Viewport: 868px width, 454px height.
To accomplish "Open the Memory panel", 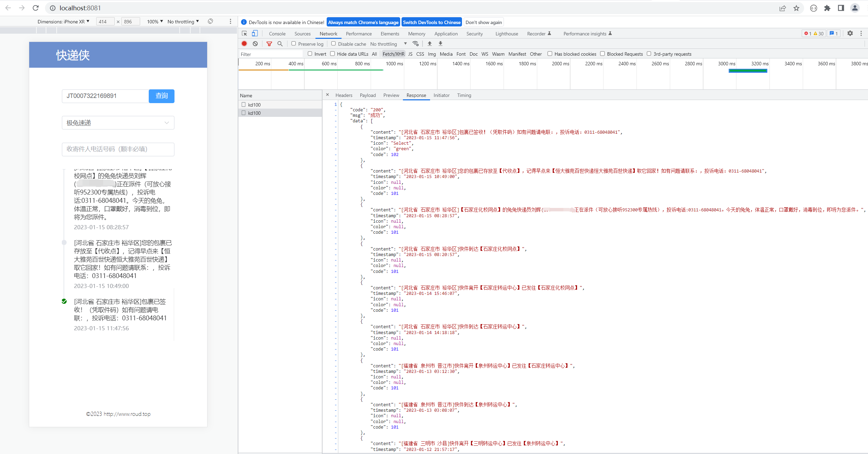I will tap(416, 33).
